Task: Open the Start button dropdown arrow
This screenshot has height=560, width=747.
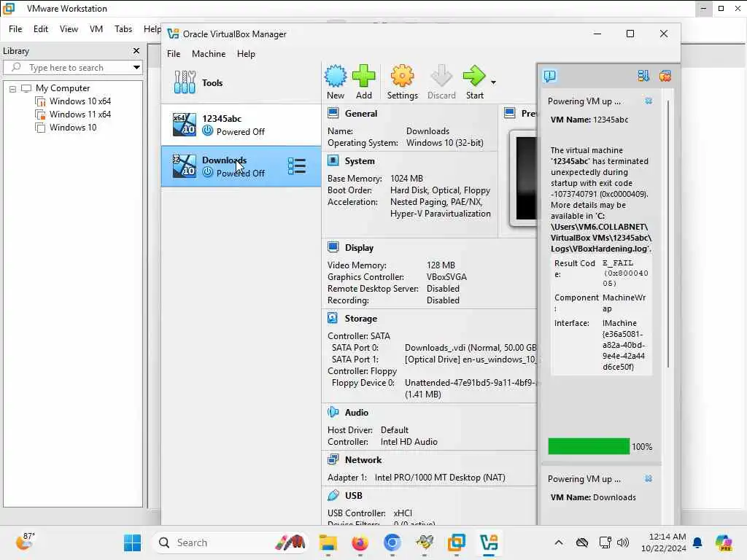Action: (494, 82)
